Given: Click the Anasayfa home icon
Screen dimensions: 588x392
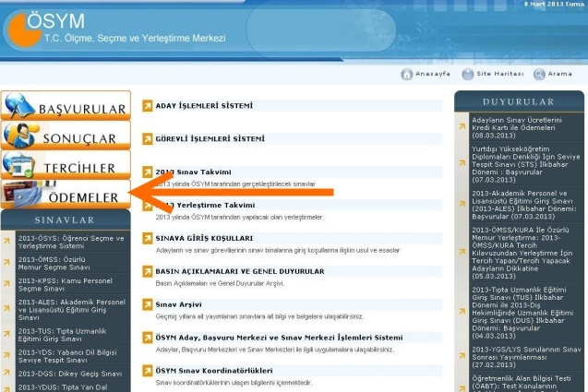Looking at the screenshot, I should point(407,74).
